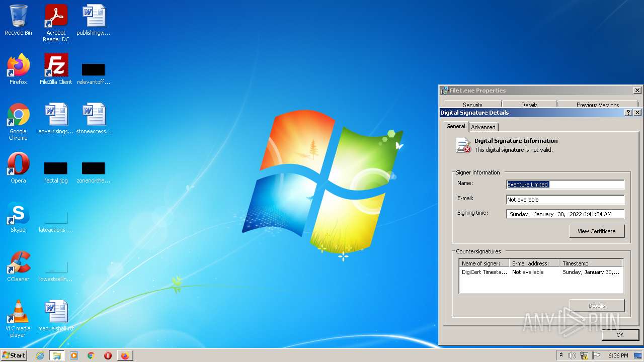644x362 pixels.
Task: Open the advertisings... Word document
Action: point(56,119)
